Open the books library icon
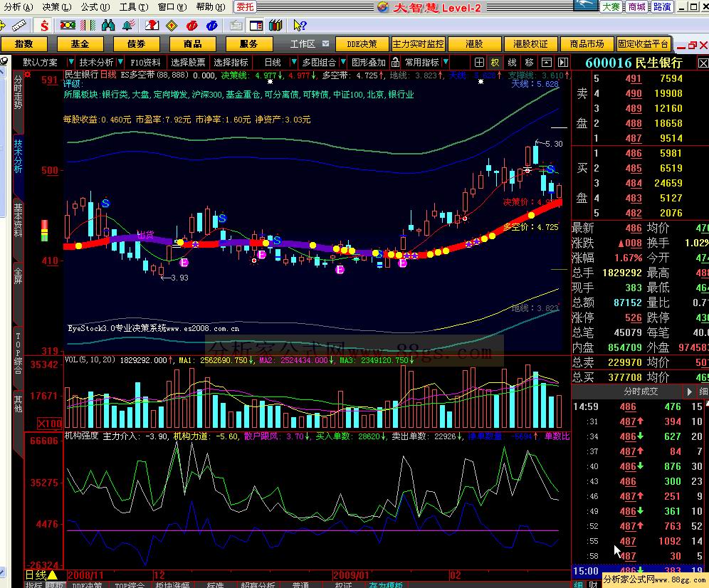The height and width of the screenshot is (588, 709). tap(275, 26)
